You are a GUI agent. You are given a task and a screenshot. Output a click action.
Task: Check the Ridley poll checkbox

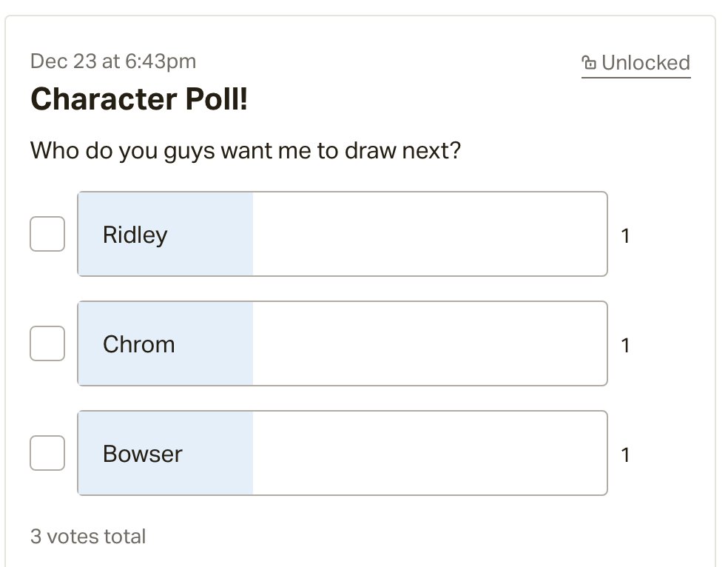click(x=47, y=234)
